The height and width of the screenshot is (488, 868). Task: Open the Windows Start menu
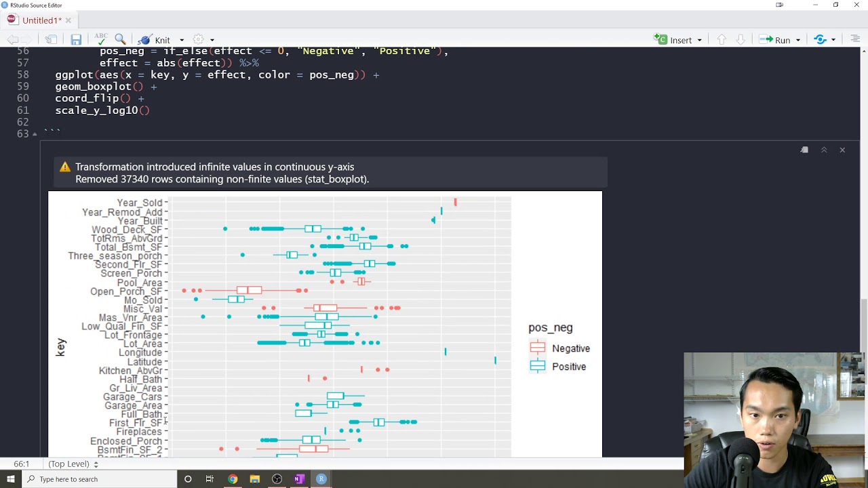click(x=10, y=479)
